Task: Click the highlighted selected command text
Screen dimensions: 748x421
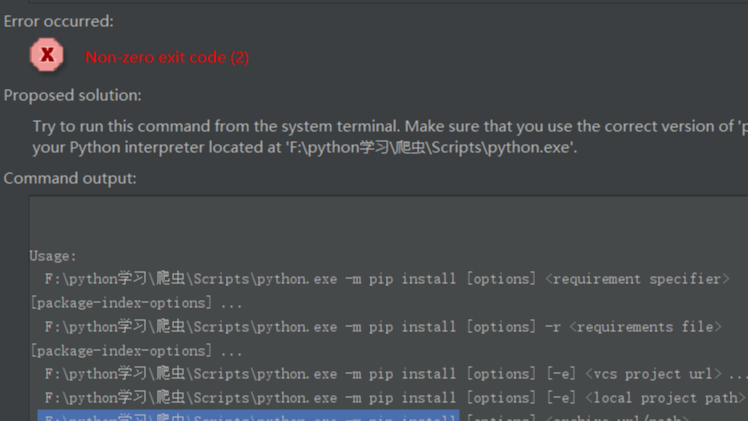Action: (249, 415)
